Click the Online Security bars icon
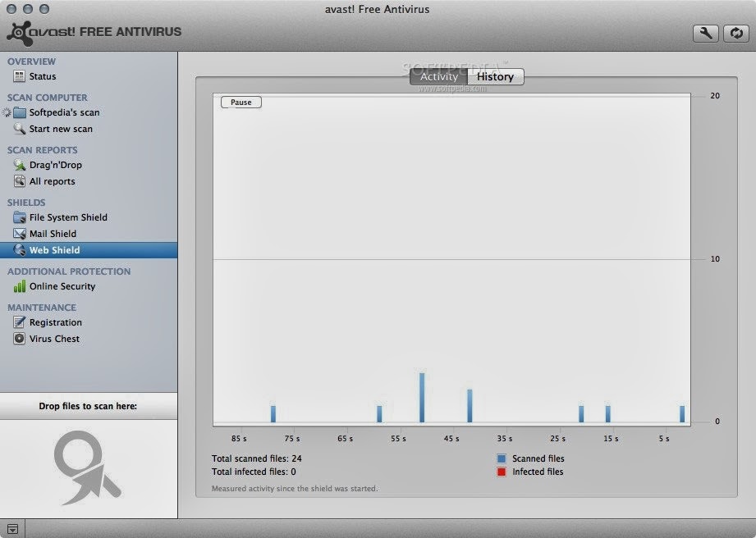Screen dimensions: 756x538 [19, 286]
